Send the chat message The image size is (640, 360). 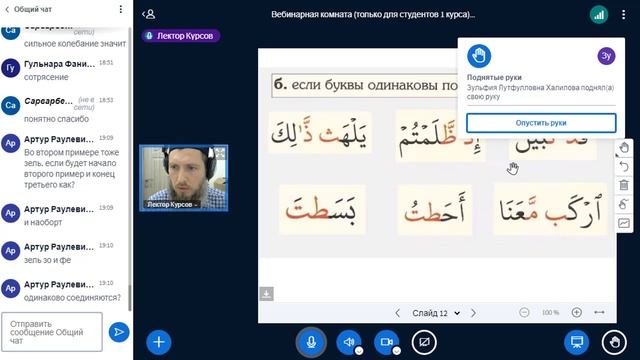point(119,332)
